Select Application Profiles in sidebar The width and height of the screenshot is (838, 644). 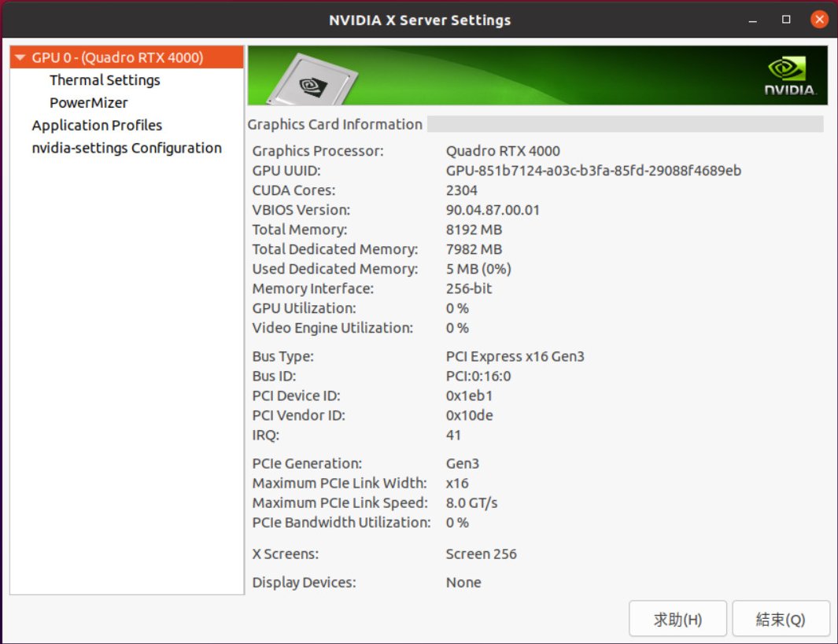point(97,126)
